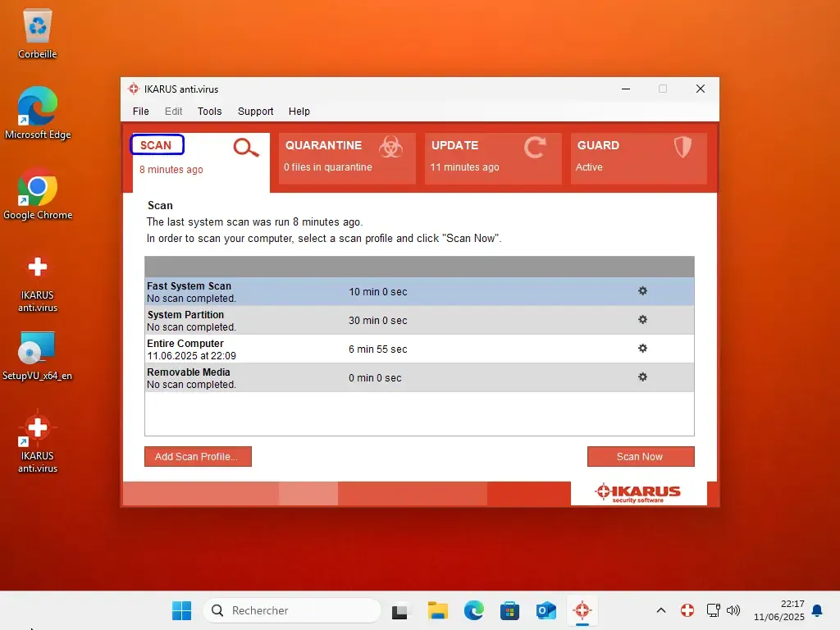Click the circular arrow update icon
This screenshot has height=630, width=840.
[x=535, y=147]
